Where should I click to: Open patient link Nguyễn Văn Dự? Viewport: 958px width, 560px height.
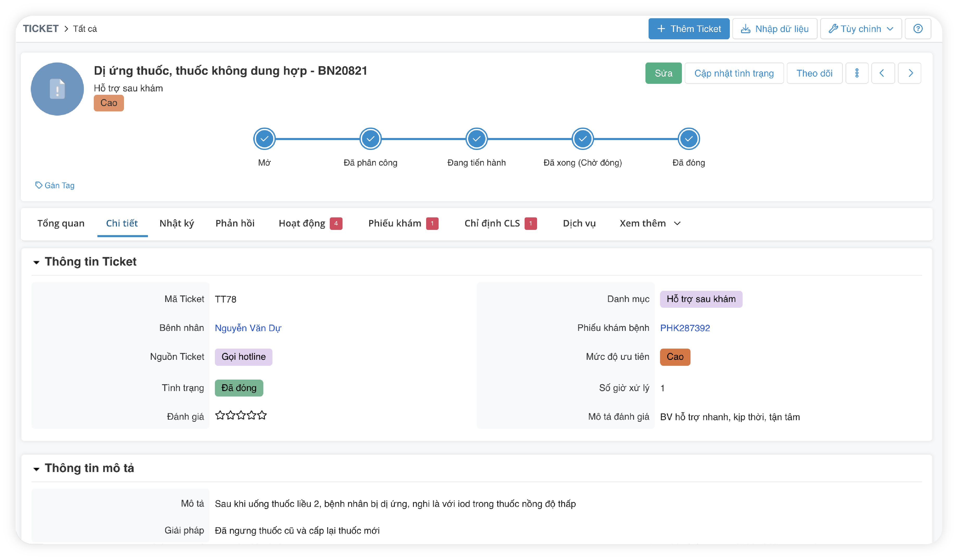248,328
